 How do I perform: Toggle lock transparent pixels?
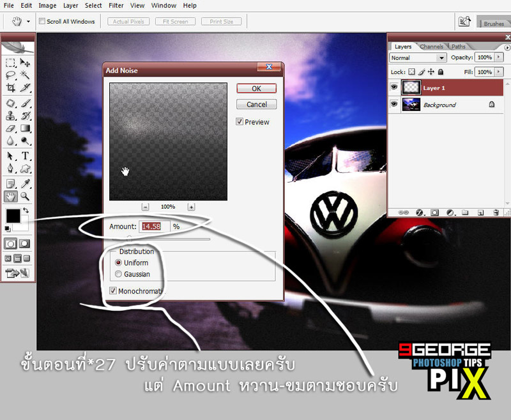pos(412,71)
